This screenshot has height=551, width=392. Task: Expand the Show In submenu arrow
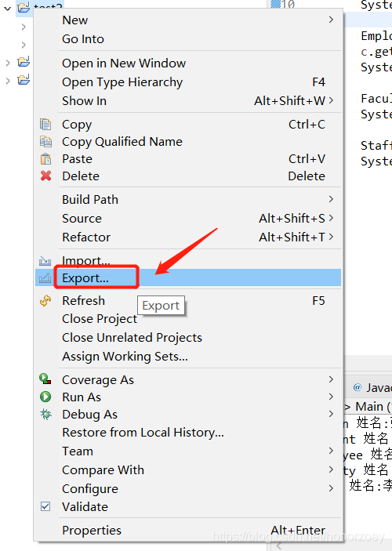pyautogui.click(x=331, y=100)
